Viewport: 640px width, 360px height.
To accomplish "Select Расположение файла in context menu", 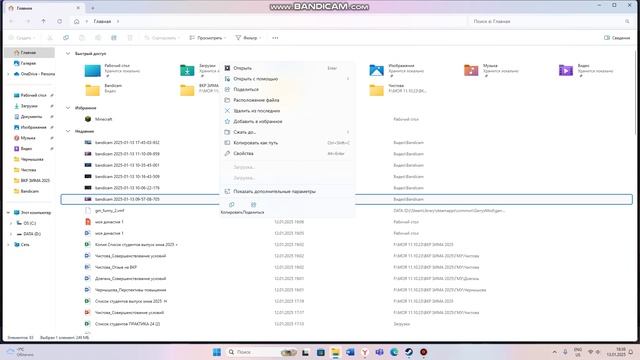I will [x=287, y=100].
